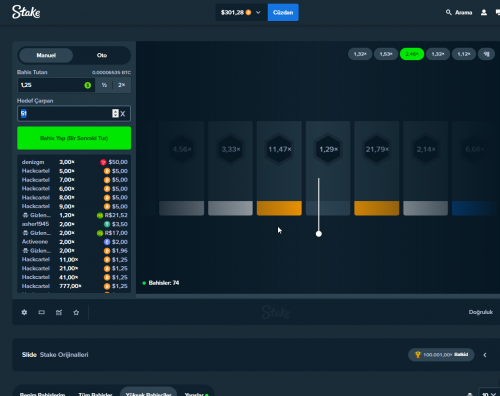Click the green dollar icon in bet amount field
The height and width of the screenshot is (396, 500).
click(x=88, y=85)
